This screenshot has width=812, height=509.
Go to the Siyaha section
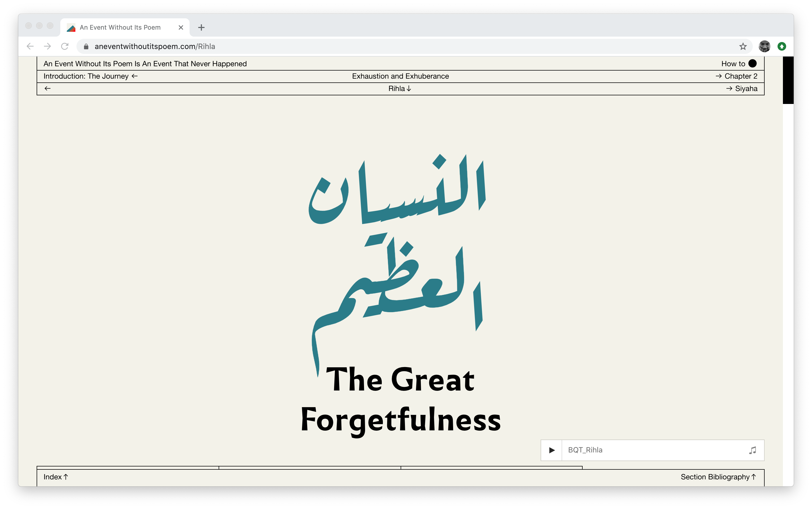tap(742, 89)
